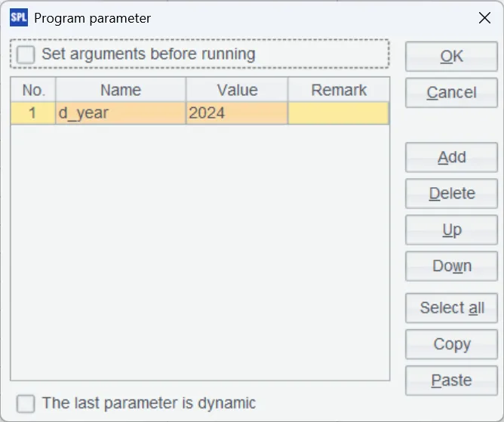Click the SPL application icon in title bar
The height and width of the screenshot is (422, 504).
19,17
